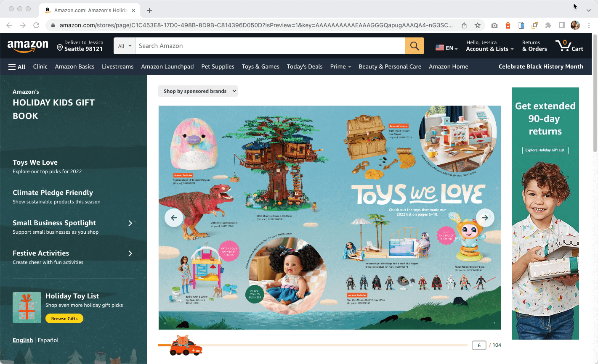Open browser extensions puzzle icon
This screenshot has height=364, width=598.
(548, 25)
